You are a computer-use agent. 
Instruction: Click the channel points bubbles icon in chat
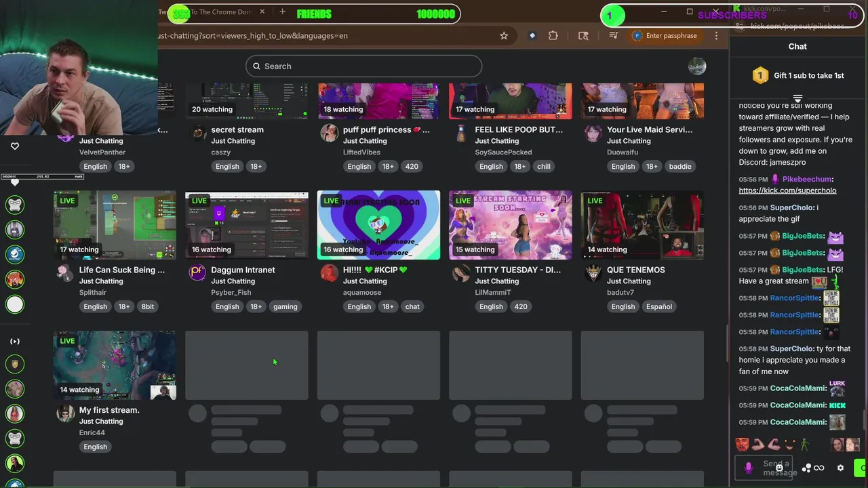(806, 468)
